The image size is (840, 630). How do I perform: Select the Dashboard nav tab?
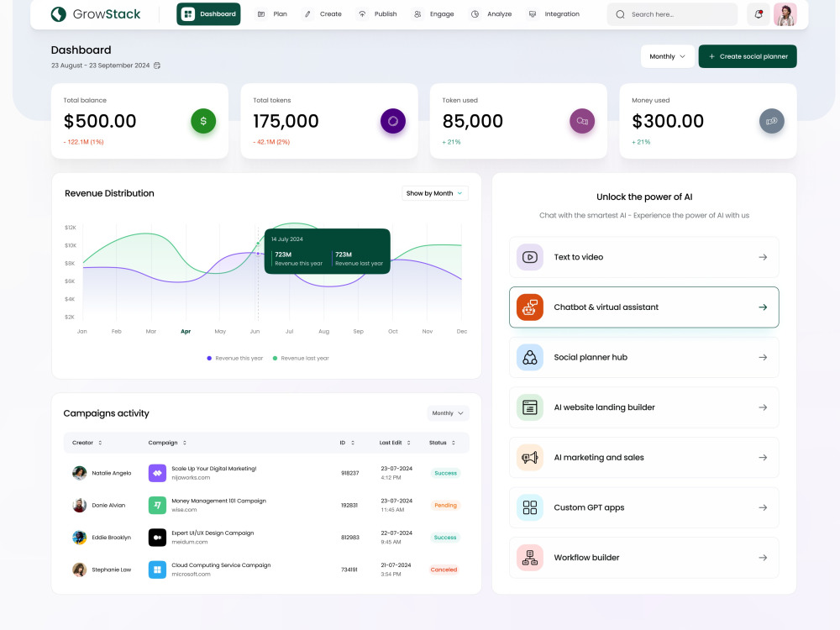tap(208, 14)
